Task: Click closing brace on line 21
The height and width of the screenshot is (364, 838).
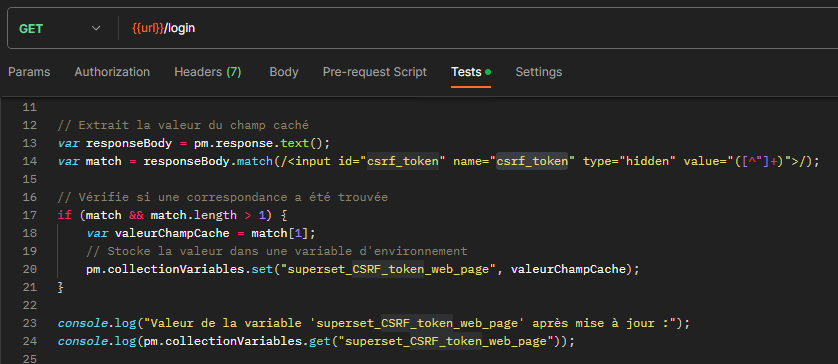Action: point(60,288)
